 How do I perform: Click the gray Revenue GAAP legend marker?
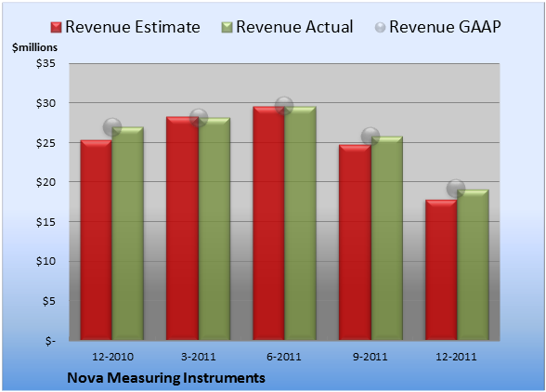(381, 28)
